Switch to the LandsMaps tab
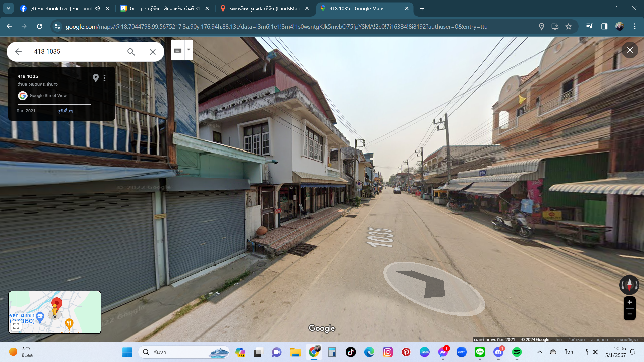 tap(264, 8)
